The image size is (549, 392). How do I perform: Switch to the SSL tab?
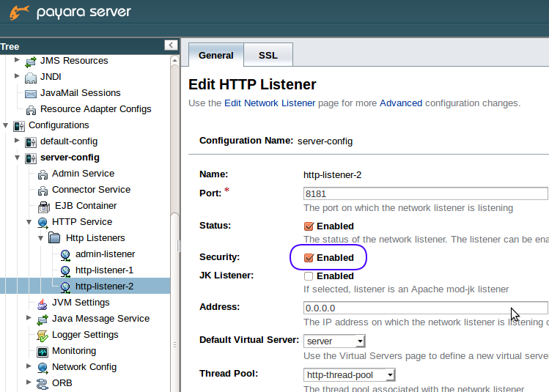click(x=268, y=55)
